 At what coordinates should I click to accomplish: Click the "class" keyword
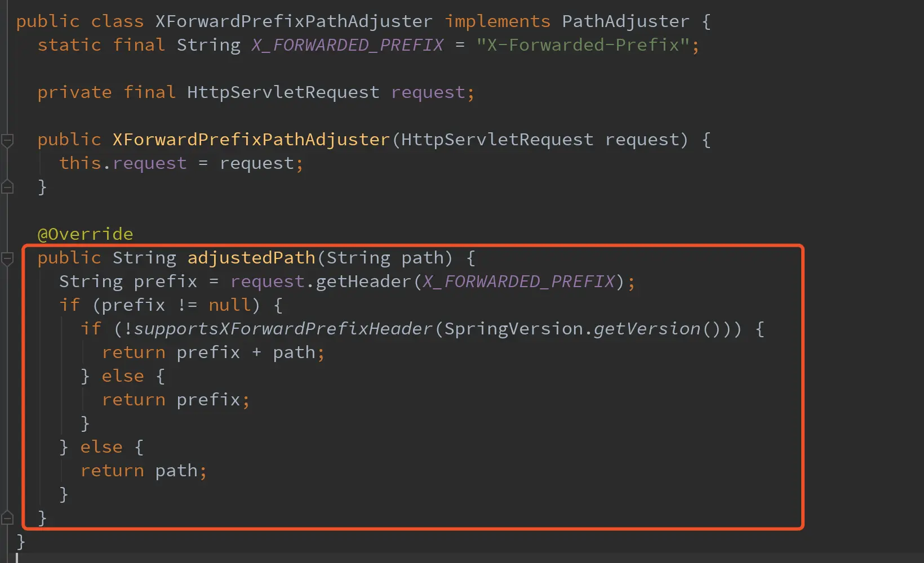(x=117, y=21)
